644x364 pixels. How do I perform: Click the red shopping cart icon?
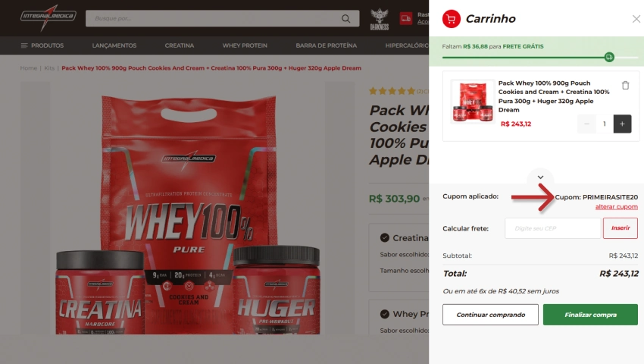click(451, 19)
